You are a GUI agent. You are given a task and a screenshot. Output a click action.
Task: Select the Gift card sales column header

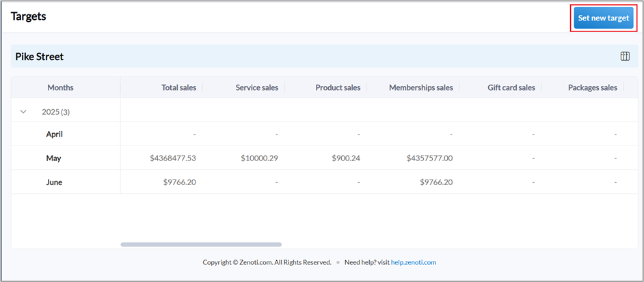point(511,87)
